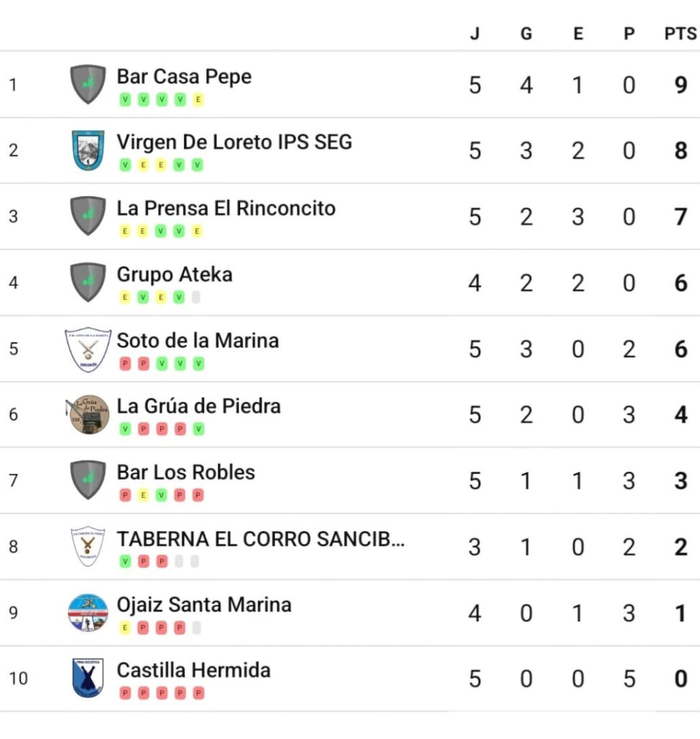The height and width of the screenshot is (739, 700).
Task: Tap the Virgen De Loreto IPS SEG crest
Action: [87, 150]
